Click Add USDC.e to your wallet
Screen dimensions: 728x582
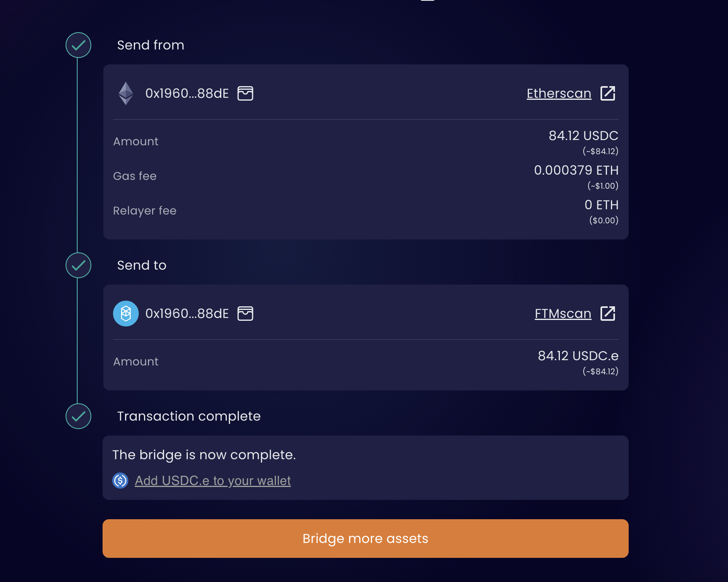click(213, 481)
